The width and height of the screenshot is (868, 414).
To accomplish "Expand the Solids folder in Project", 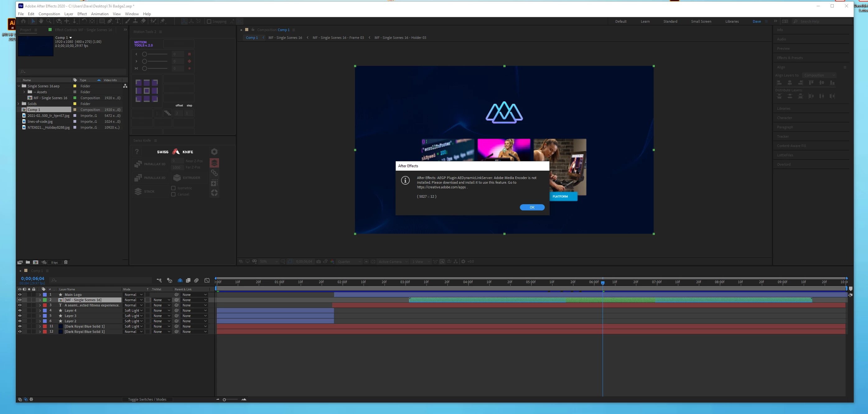I will pos(19,104).
